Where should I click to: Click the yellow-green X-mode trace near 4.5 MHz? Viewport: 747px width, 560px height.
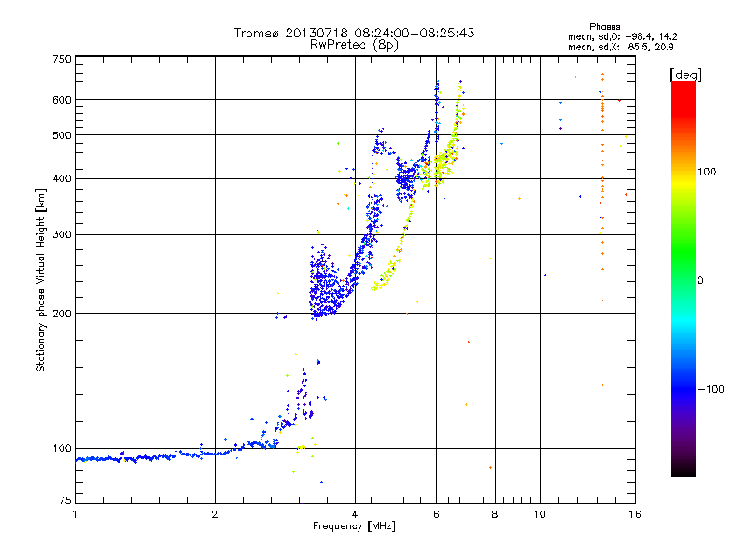pos(387,273)
